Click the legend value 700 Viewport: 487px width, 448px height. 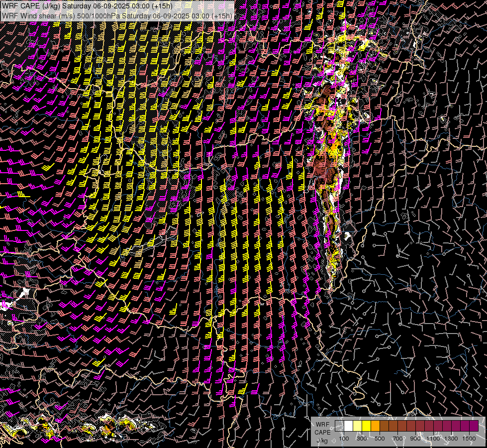[x=397, y=439]
